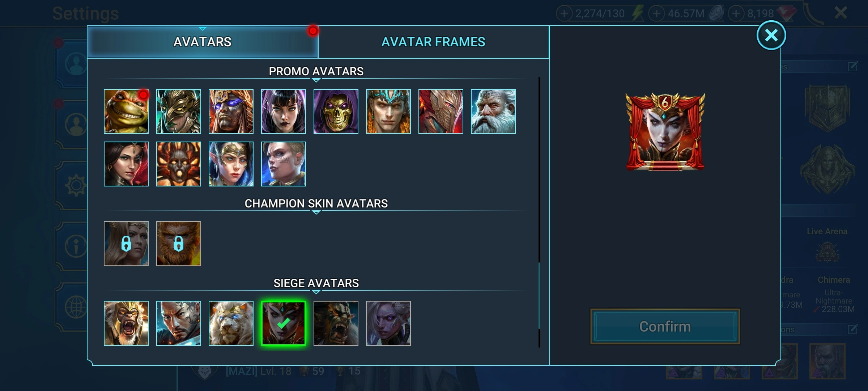Tap the locked female champion skin avatar
This screenshot has width=868, height=391.
tap(126, 244)
